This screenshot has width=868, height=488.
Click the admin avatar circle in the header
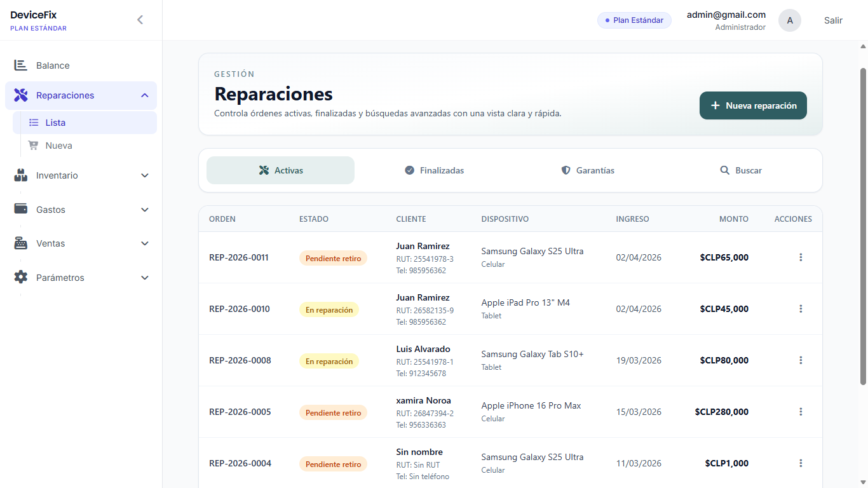click(790, 20)
